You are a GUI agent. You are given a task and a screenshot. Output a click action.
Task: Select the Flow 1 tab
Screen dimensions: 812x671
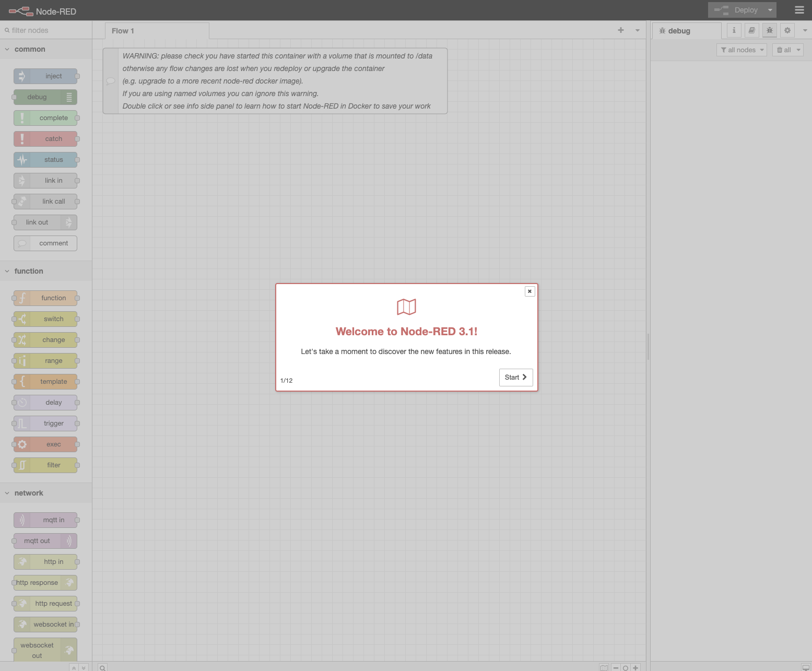pyautogui.click(x=123, y=31)
